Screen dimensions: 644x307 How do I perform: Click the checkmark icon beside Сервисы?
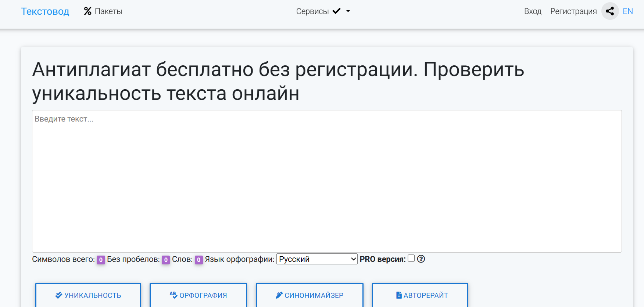click(x=336, y=11)
